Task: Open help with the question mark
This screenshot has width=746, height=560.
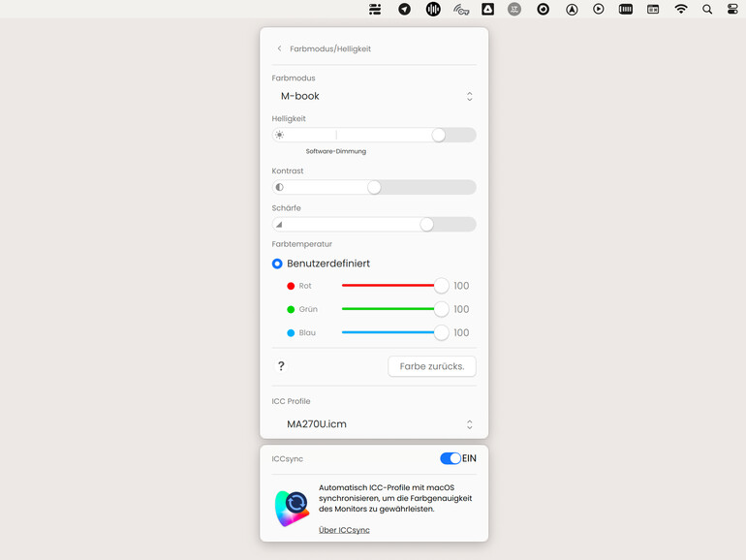Action: (281, 366)
